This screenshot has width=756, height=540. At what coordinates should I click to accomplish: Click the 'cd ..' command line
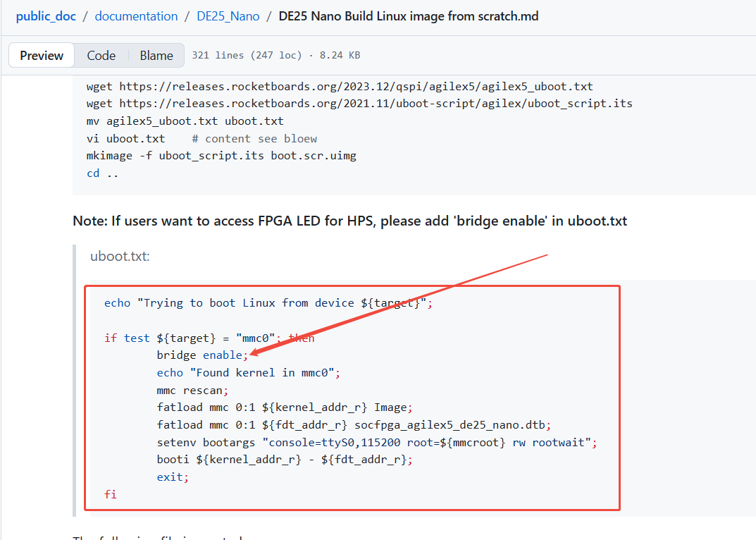(x=102, y=173)
